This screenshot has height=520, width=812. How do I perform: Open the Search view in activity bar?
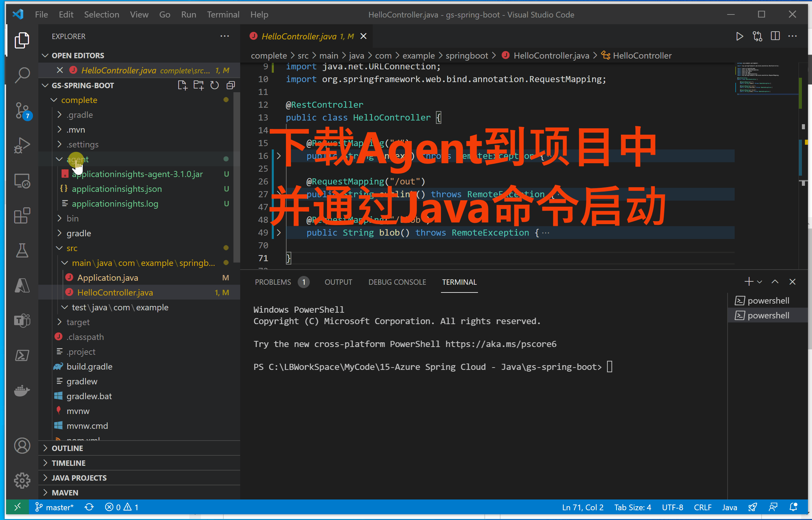[22, 75]
